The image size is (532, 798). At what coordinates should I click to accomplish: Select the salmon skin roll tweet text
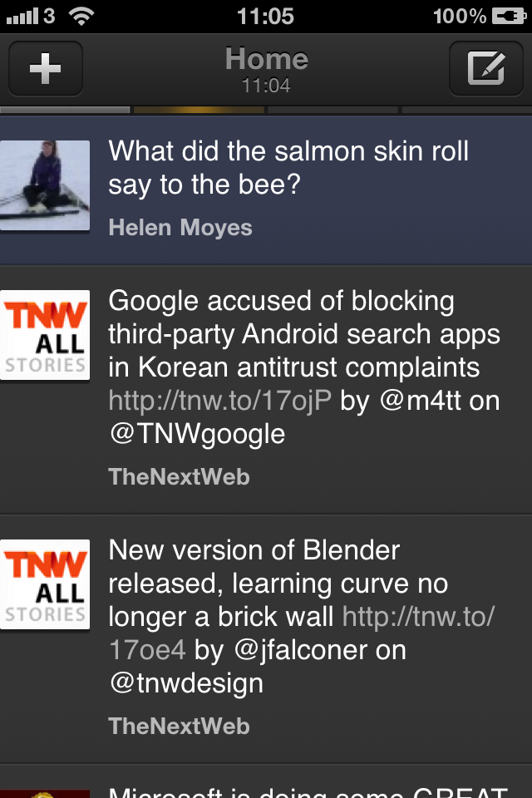coord(288,168)
